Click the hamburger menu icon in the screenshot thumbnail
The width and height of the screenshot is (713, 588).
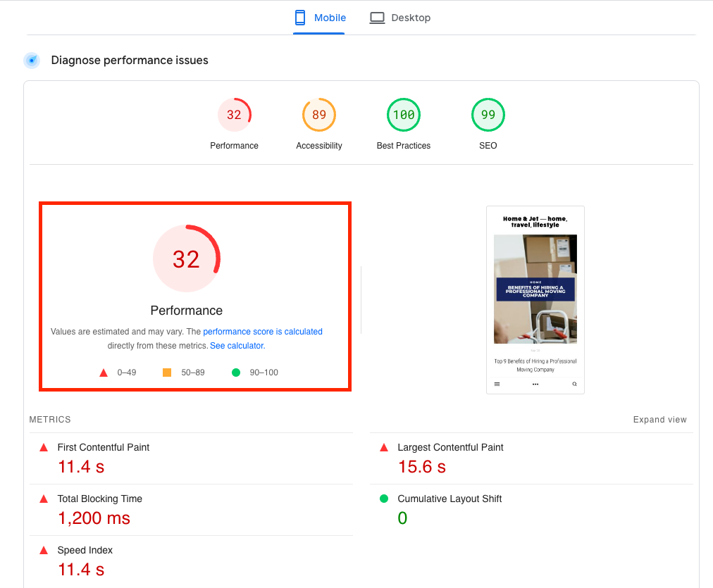pyautogui.click(x=497, y=384)
